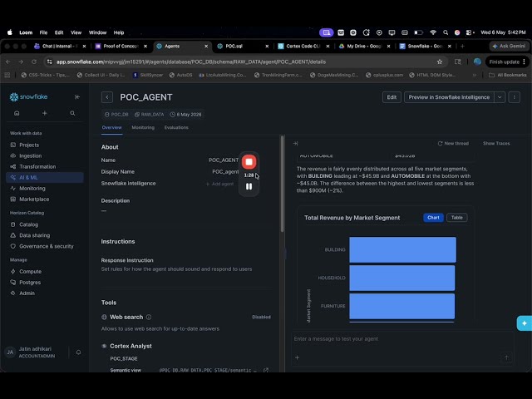The width and height of the screenshot is (532, 399).
Task: Open Marketplace in the sidebar
Action: 34,199
